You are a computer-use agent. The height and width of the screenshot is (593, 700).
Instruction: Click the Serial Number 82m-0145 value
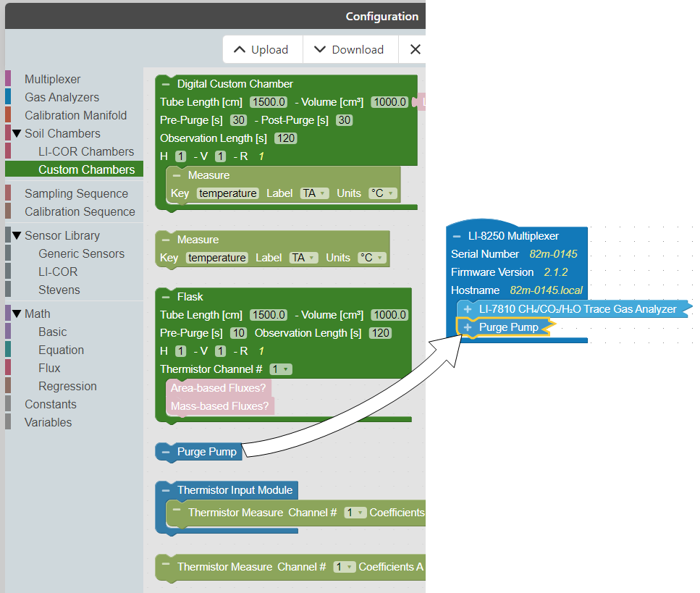(553, 254)
